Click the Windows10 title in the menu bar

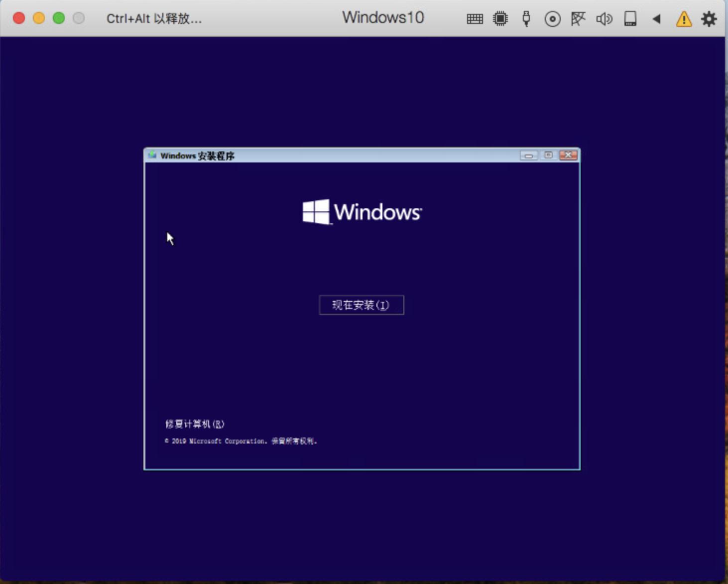pos(382,18)
